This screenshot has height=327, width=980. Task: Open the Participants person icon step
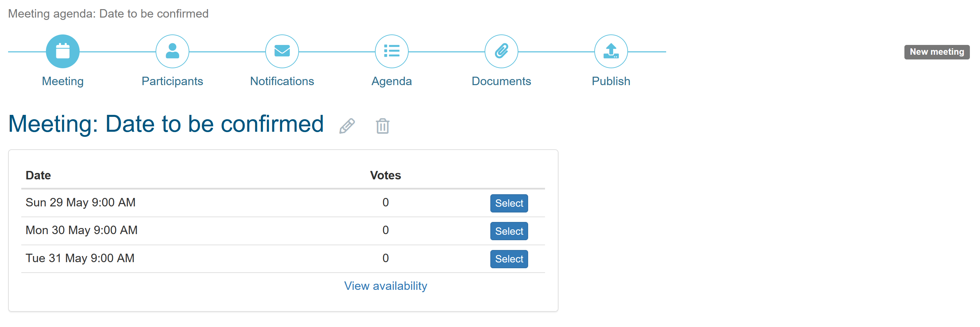(x=172, y=51)
